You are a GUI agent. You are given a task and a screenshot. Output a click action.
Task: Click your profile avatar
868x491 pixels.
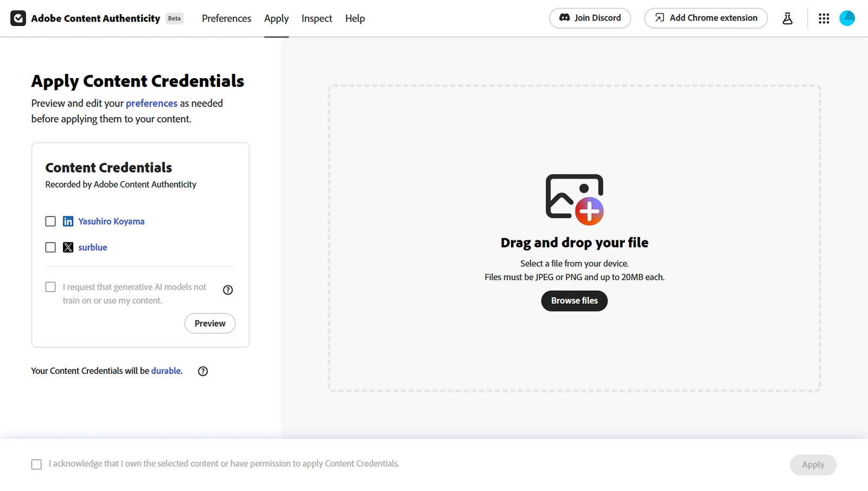[847, 18]
